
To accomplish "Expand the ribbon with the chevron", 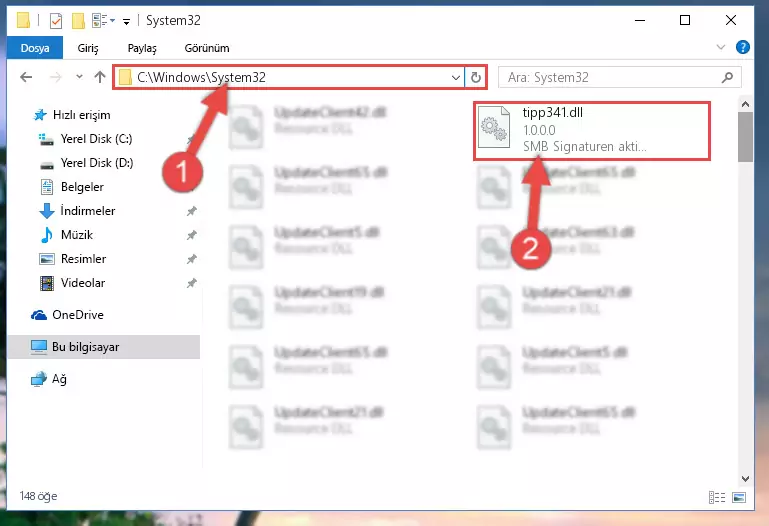I will 720,47.
